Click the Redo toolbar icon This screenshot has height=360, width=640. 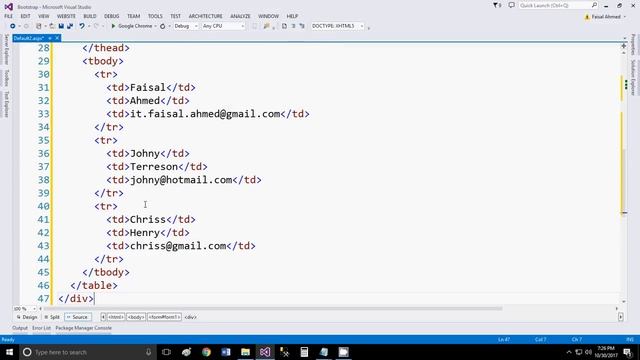click(96, 26)
